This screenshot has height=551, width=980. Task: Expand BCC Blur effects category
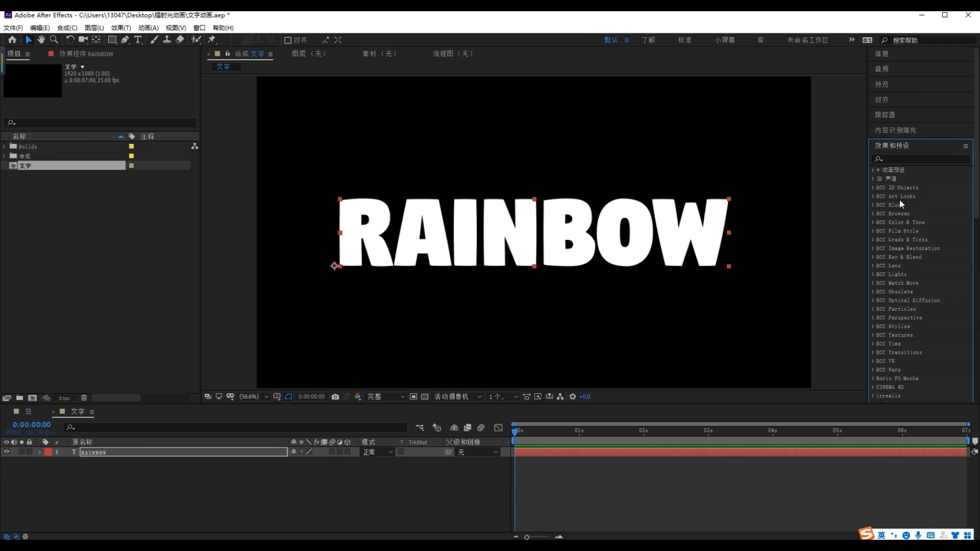click(x=873, y=205)
